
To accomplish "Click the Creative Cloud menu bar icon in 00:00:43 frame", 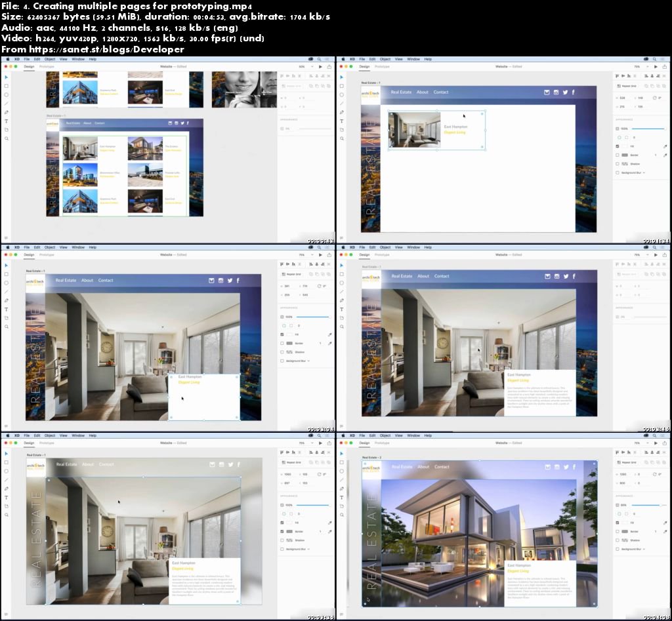I will [310, 59].
